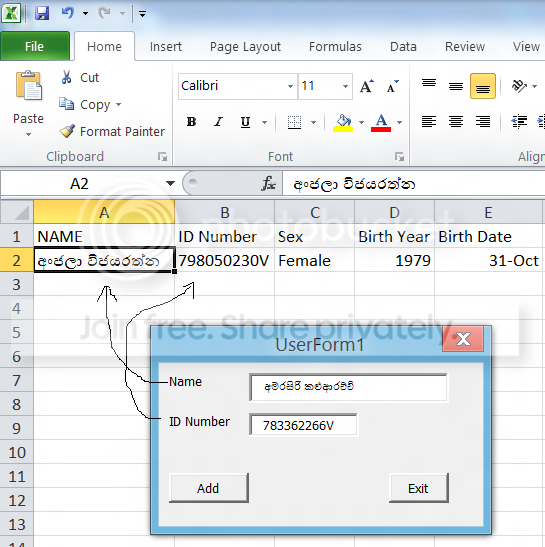Apply the yellow fill color
545x547 pixels.
pos(343,122)
